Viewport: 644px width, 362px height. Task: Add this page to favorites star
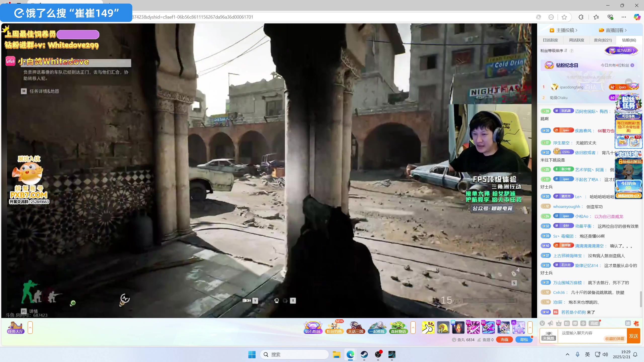(564, 17)
